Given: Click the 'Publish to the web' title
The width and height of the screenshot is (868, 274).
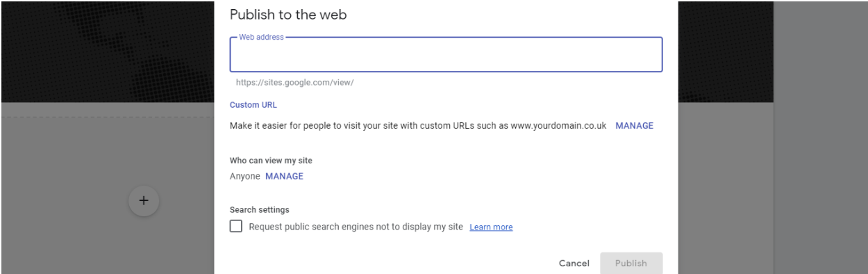Looking at the screenshot, I should [288, 15].
